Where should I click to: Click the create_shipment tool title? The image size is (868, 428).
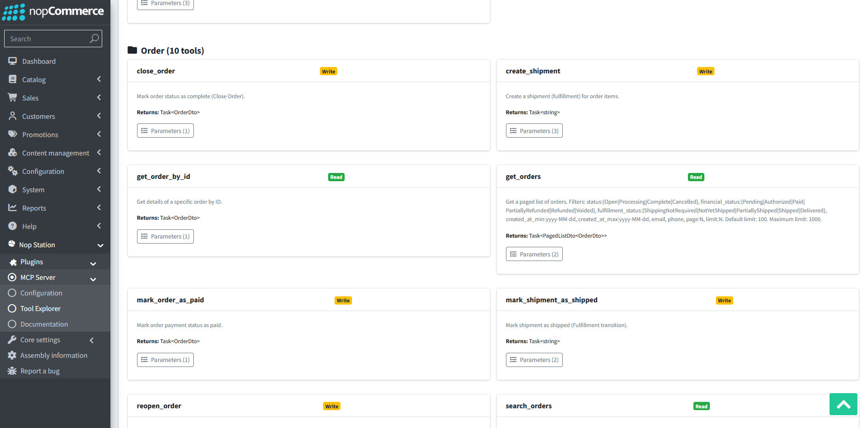(x=533, y=71)
